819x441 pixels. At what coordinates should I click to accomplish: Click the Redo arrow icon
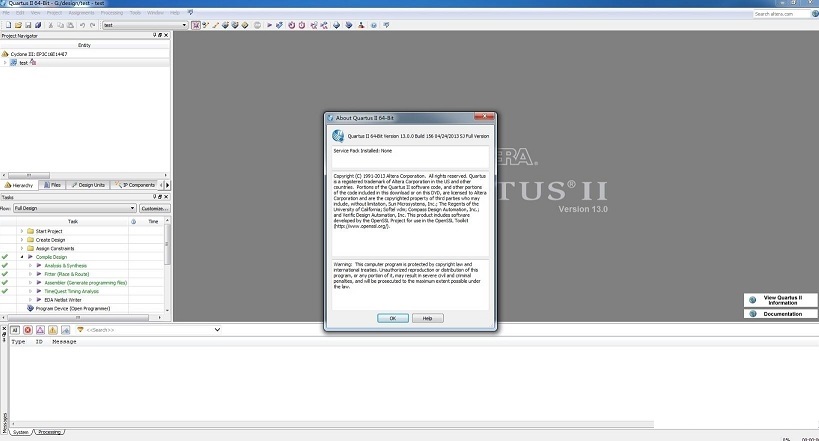(92, 25)
